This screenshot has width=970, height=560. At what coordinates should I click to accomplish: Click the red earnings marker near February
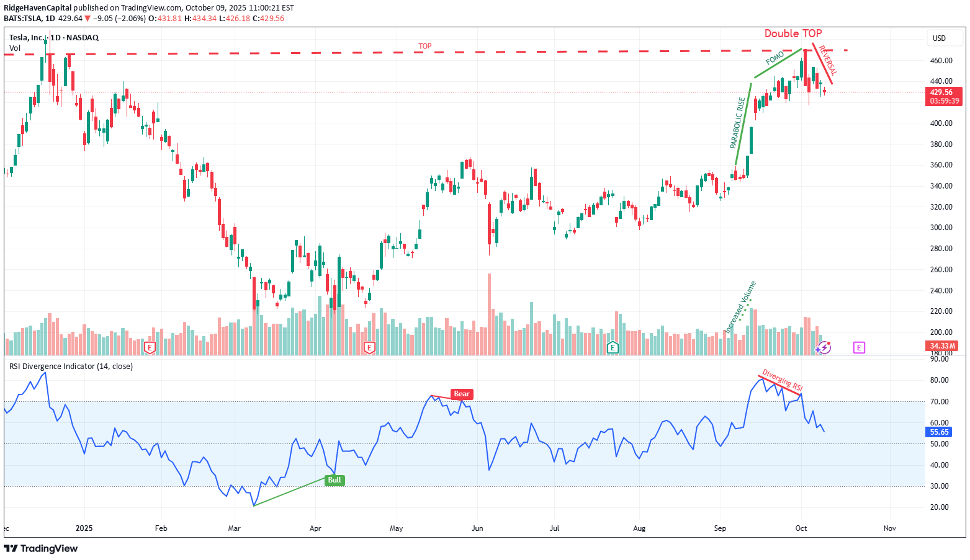(x=149, y=347)
